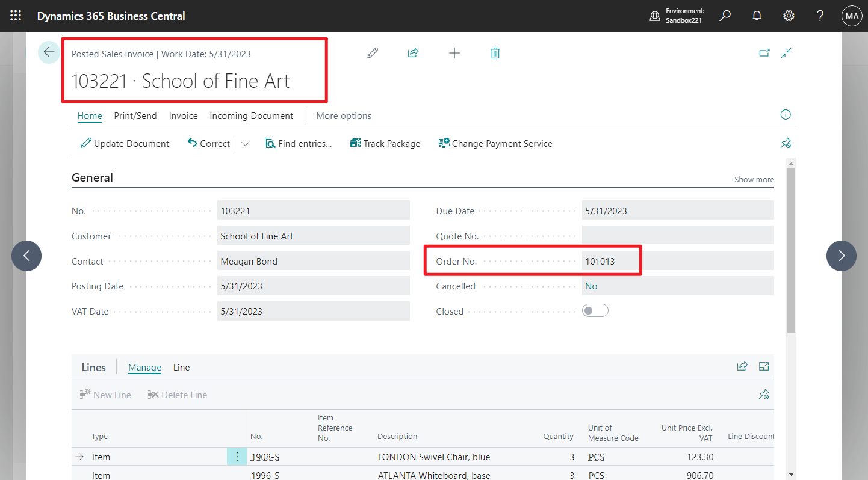Click Find entries in the toolbar
Screen dimensions: 868x480
coord(299,143)
